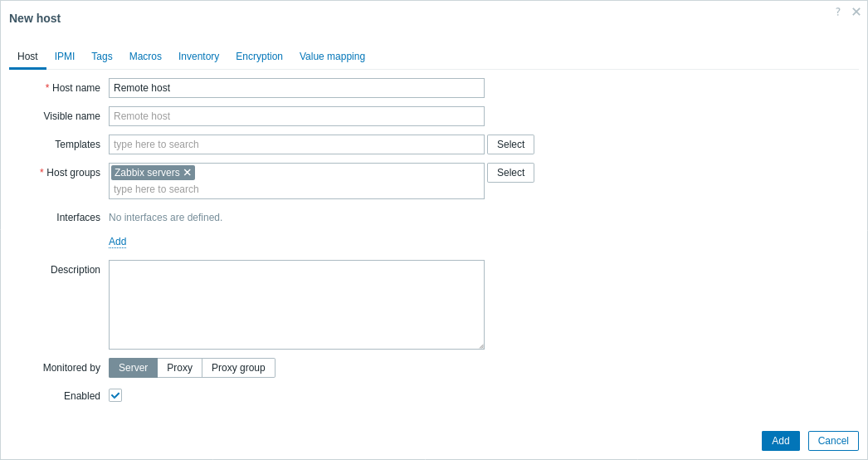This screenshot has height=460, width=868.
Task: Click the Host name input field
Action: tap(297, 88)
